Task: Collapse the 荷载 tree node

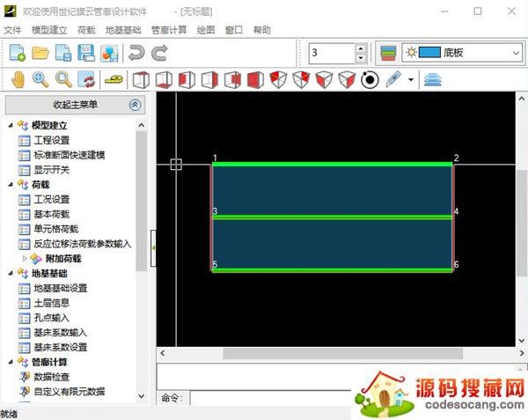Action: point(11,185)
